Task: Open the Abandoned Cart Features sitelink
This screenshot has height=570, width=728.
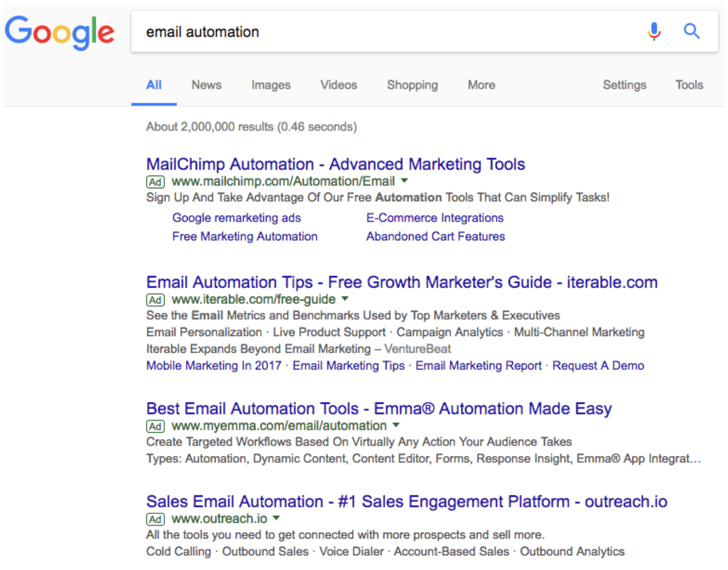Action: [x=436, y=237]
